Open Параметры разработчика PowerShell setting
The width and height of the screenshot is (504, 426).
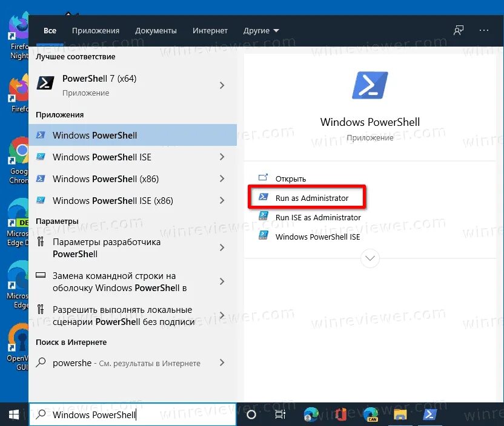point(133,248)
